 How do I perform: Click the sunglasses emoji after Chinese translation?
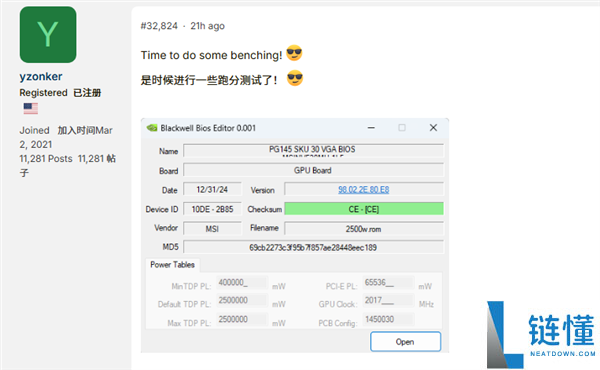click(295, 78)
